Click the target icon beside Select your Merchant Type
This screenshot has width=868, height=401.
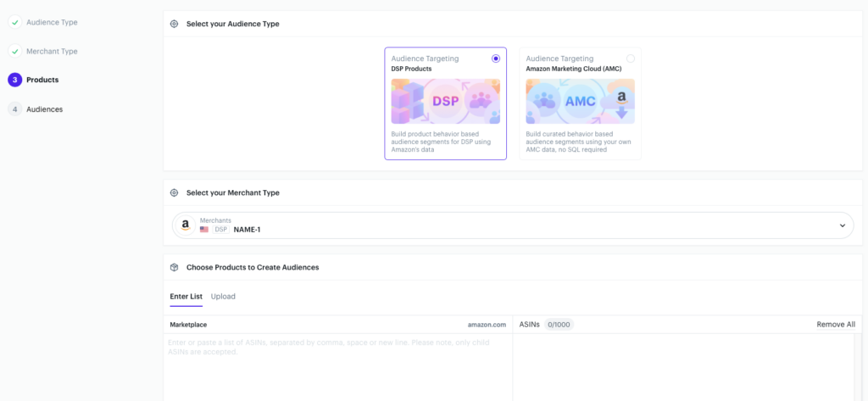point(175,192)
